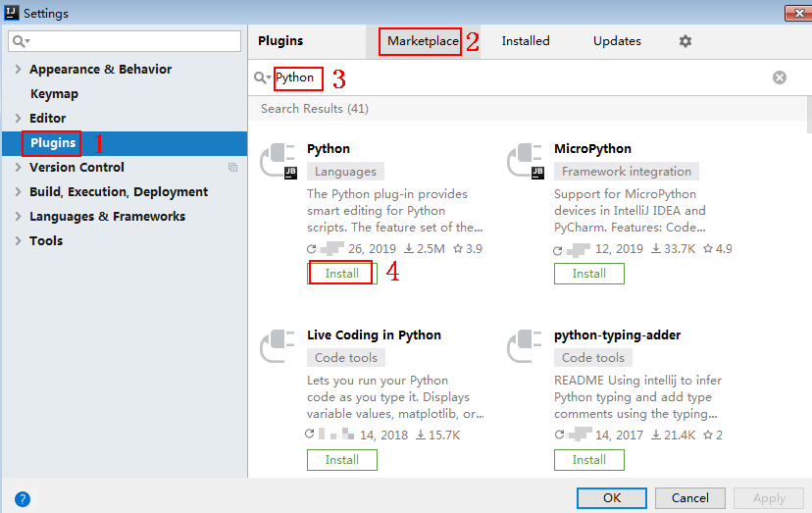Click the Python plugin description text
Image resolution: width=812 pixels, height=513 pixels.
pyautogui.click(x=394, y=210)
